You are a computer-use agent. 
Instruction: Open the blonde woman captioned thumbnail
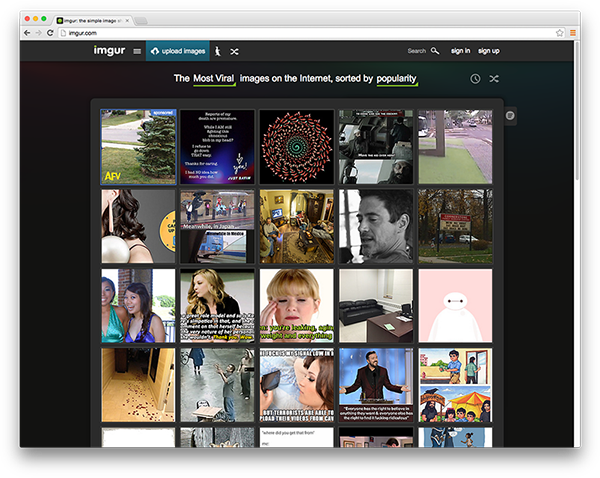coord(217,305)
